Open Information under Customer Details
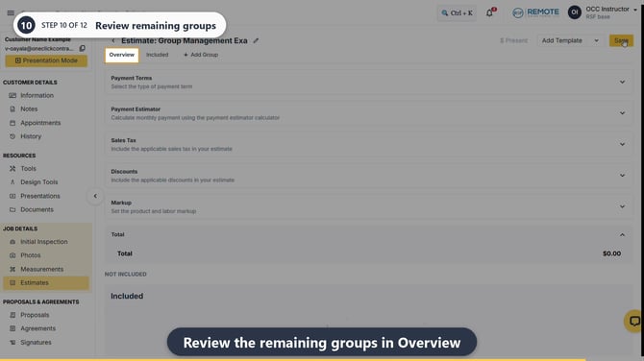 (x=37, y=95)
